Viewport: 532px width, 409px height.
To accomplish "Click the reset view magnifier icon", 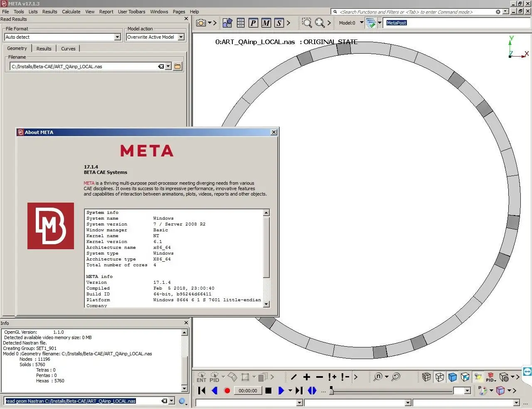I will pyautogui.click(x=396, y=377).
